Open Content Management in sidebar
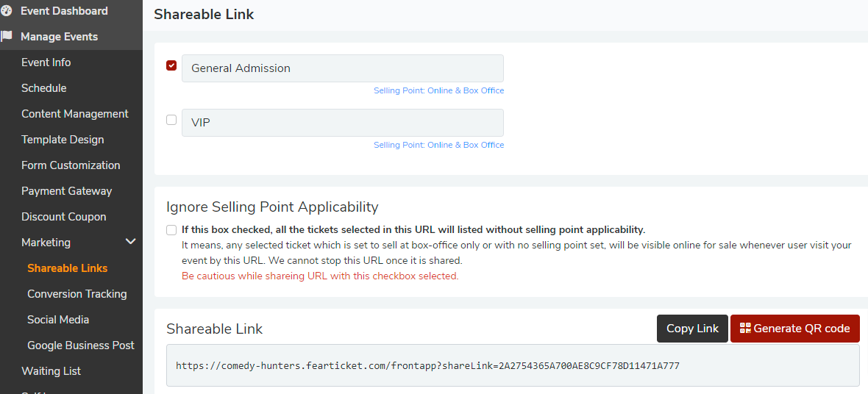 tap(75, 113)
